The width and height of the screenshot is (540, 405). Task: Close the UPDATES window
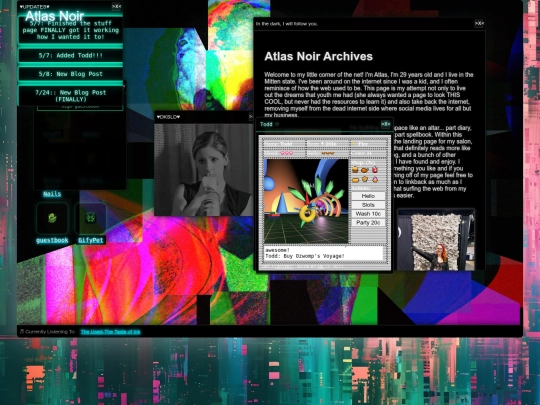[x=116, y=6]
